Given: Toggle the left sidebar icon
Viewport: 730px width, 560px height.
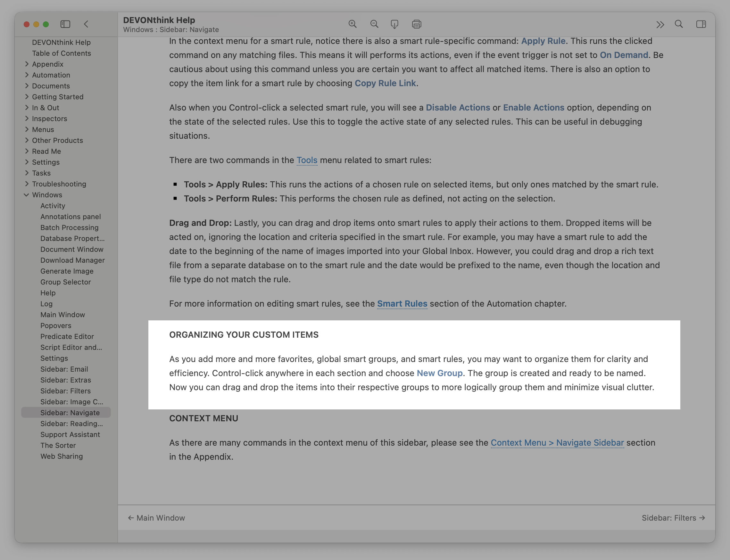Looking at the screenshot, I should tap(65, 24).
